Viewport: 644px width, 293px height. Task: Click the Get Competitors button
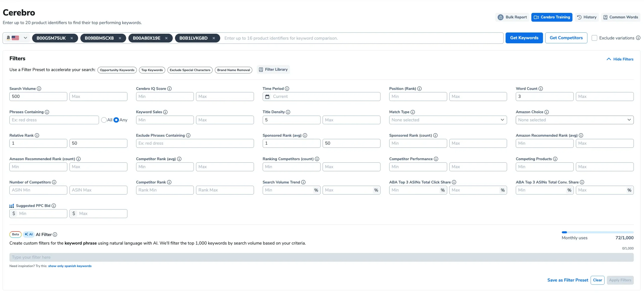click(566, 38)
